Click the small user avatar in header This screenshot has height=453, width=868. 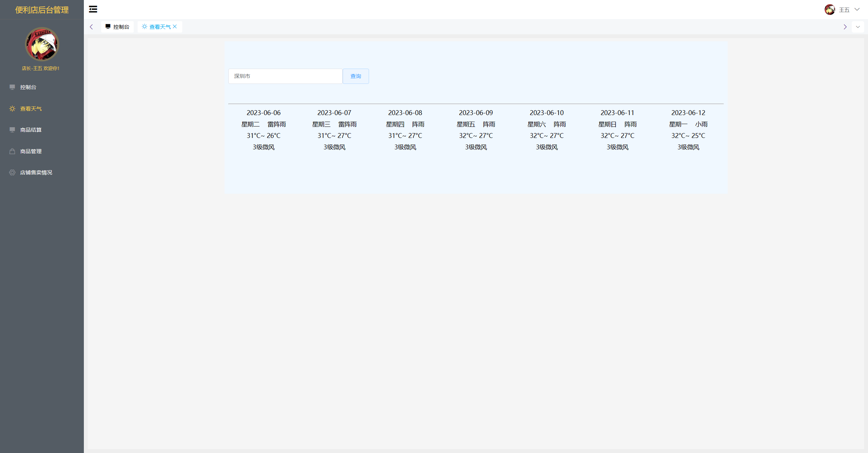(830, 10)
